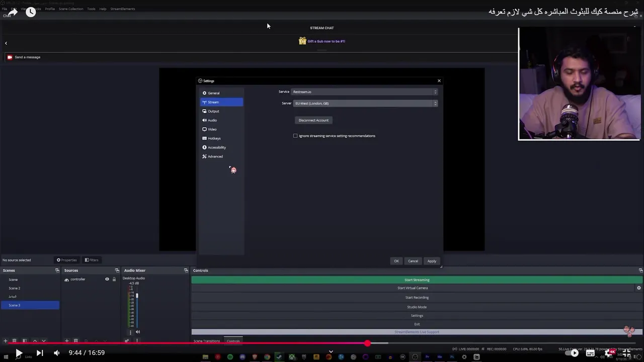The height and width of the screenshot is (362, 644).
Task: Open the File menu in OBS
Action: tap(5, 9)
